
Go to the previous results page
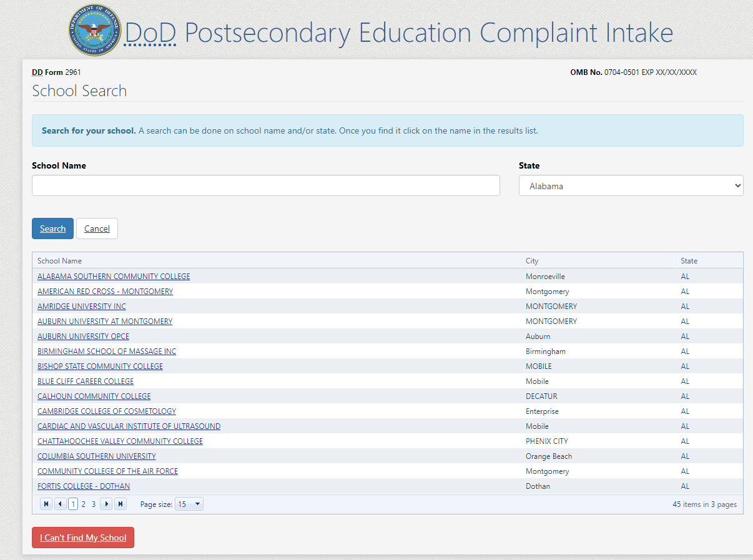[61, 504]
